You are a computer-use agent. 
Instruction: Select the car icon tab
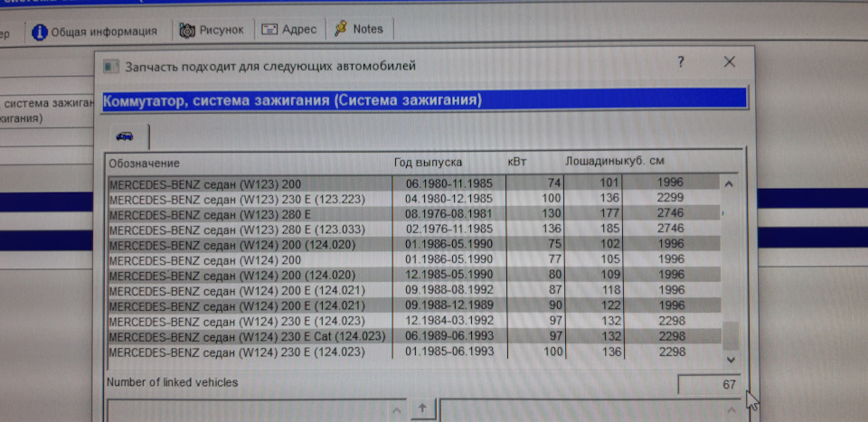coord(125,136)
